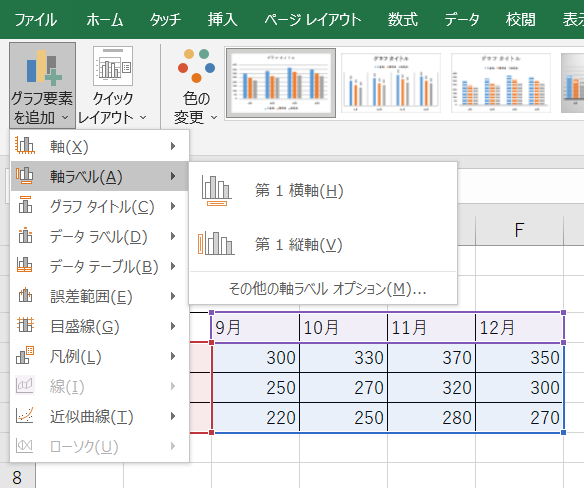
Task: Click the 軸ラベル(A) menu item
Action: coord(99,176)
